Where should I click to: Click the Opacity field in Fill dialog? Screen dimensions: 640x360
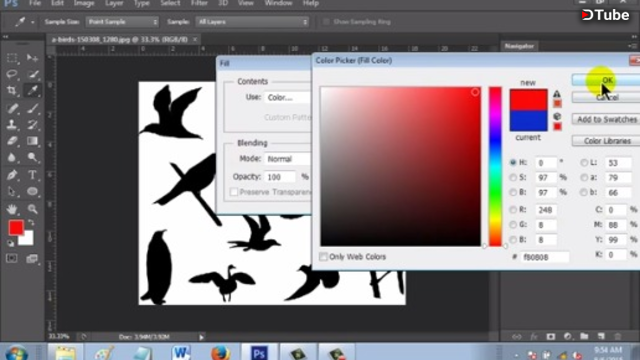coord(280,177)
